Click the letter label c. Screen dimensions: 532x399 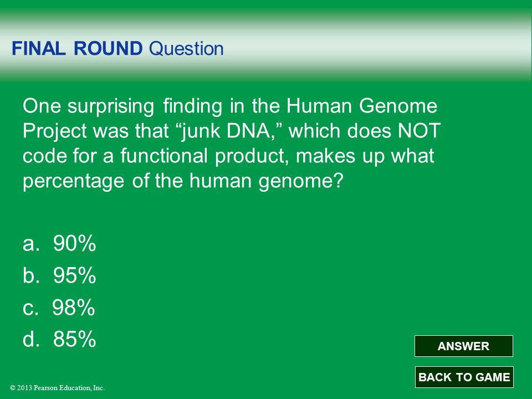(x=30, y=308)
